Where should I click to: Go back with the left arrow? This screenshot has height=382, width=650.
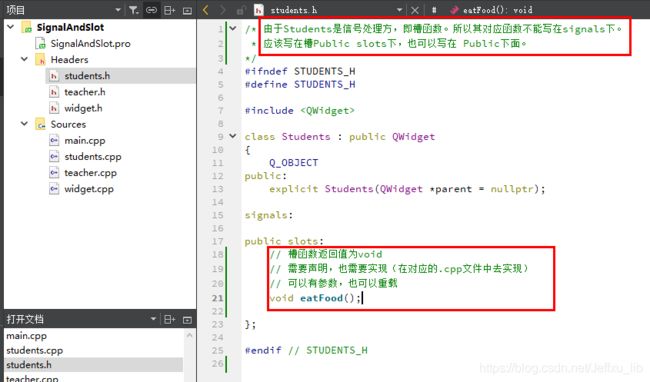pos(206,10)
